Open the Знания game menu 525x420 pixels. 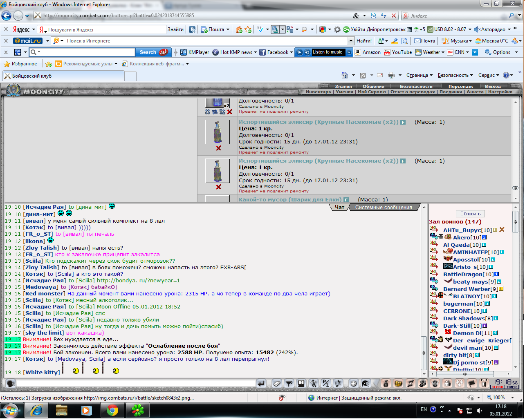coord(343,86)
